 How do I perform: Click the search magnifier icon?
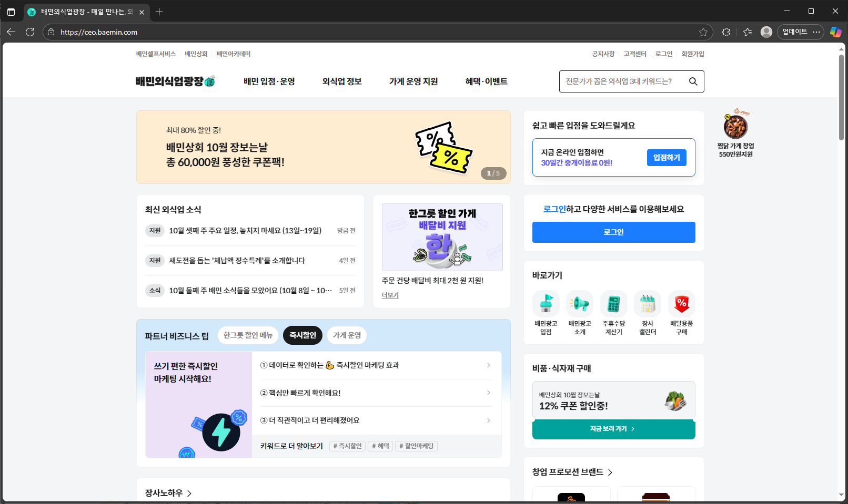click(x=693, y=81)
